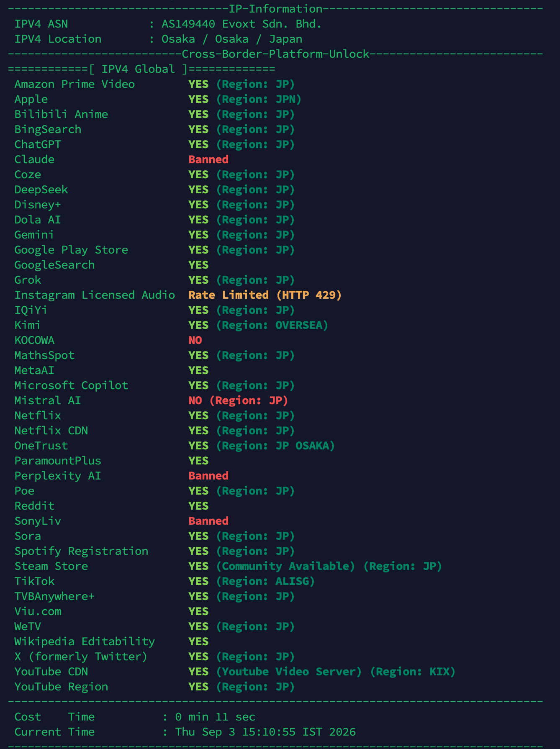
Task: Click the Osaka / Osaka / Japan location
Action: 232,39
